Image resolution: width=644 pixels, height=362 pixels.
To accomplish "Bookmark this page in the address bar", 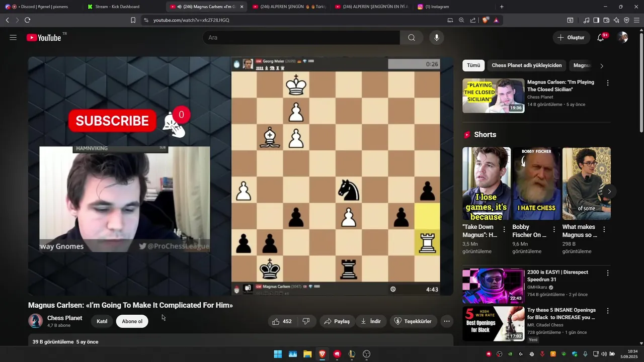I will (x=133, y=20).
